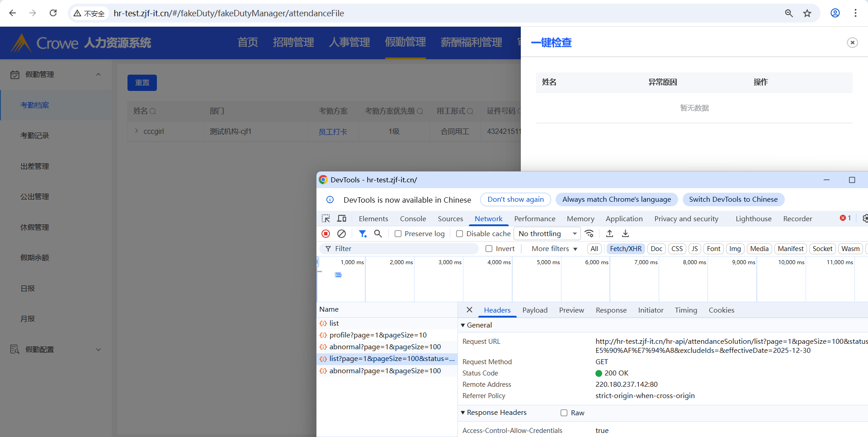Image resolution: width=868 pixels, height=437 pixels.
Task: Open the Console tab in DevTools
Action: 413,219
